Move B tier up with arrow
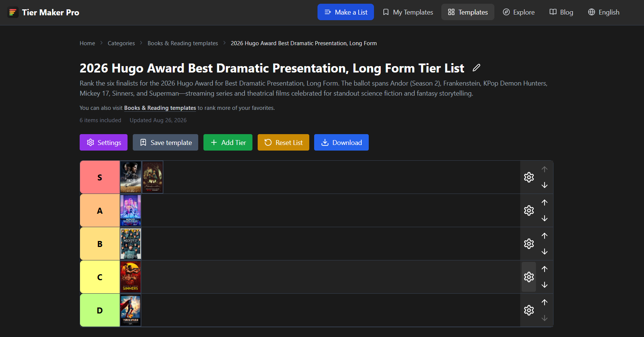Image resolution: width=644 pixels, height=337 pixels. (545, 236)
